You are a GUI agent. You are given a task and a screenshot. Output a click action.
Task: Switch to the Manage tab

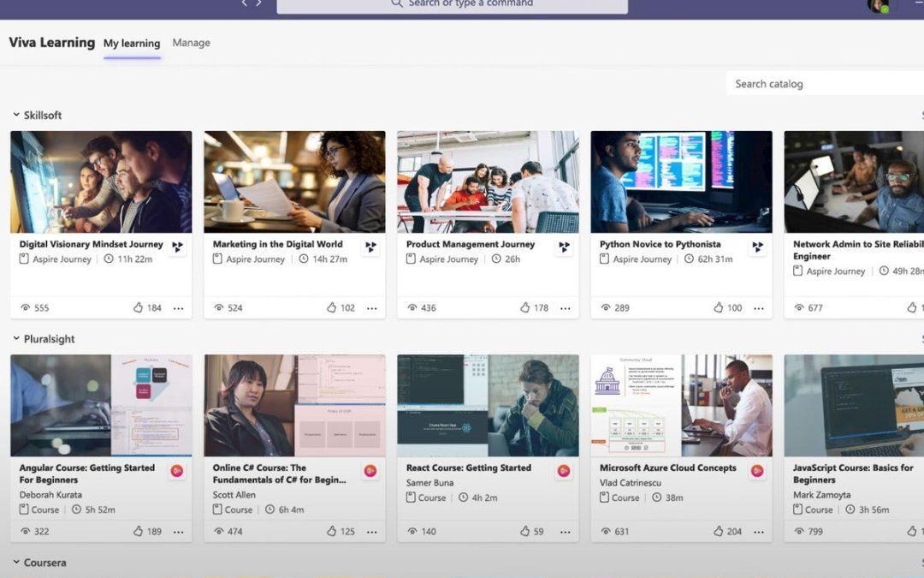[x=191, y=43]
